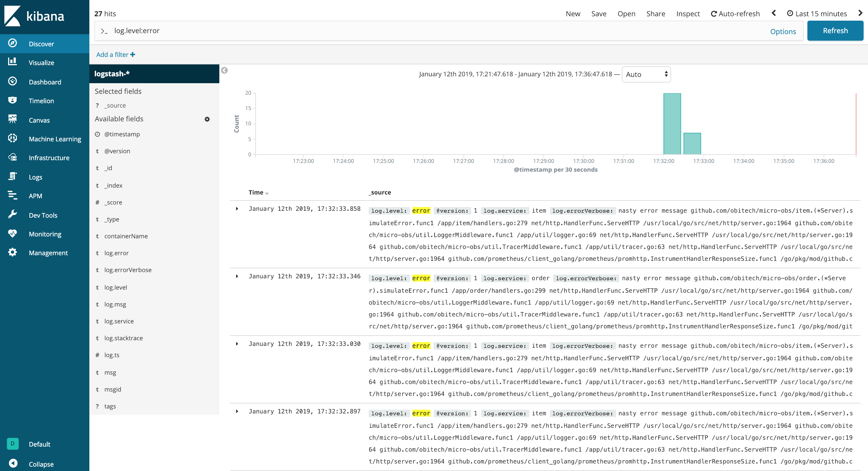The height and width of the screenshot is (471, 868).
Task: Click the Refresh button
Action: click(835, 30)
